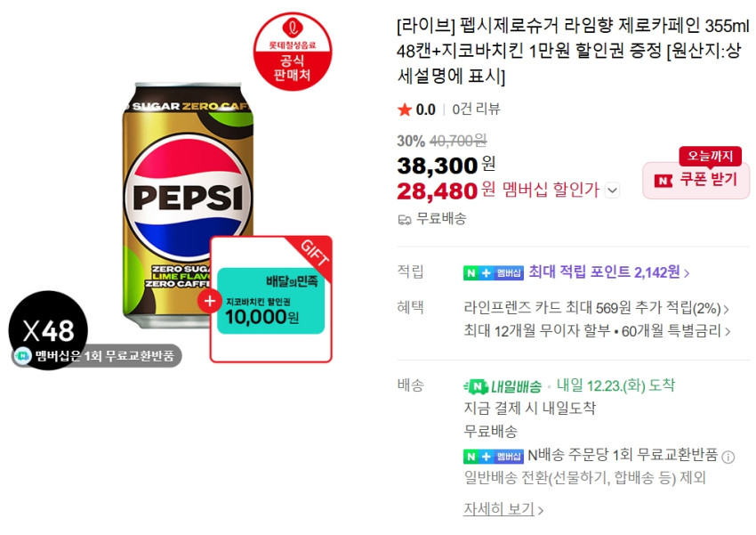
Task: Click the info icon beside free exchange/return
Action: (x=728, y=457)
